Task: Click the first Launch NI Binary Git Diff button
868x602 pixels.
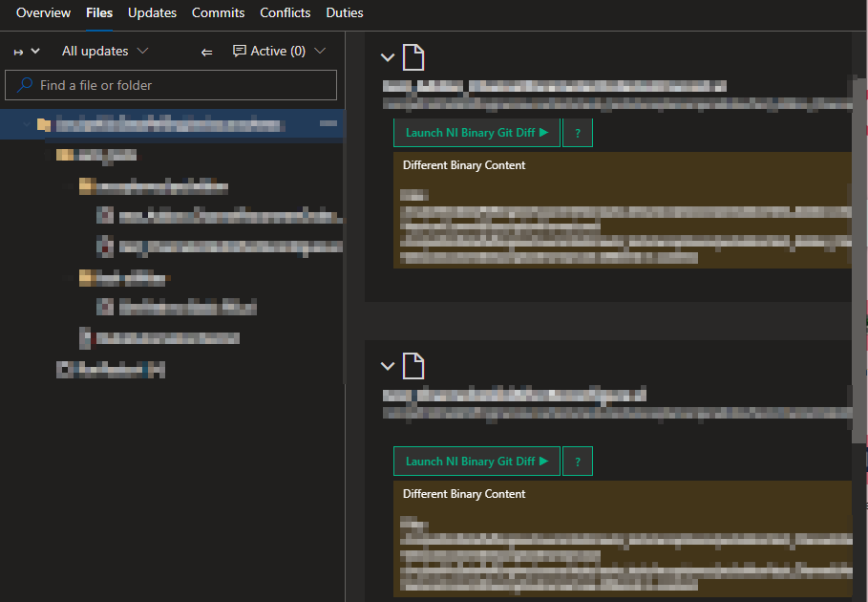Action: point(476,132)
